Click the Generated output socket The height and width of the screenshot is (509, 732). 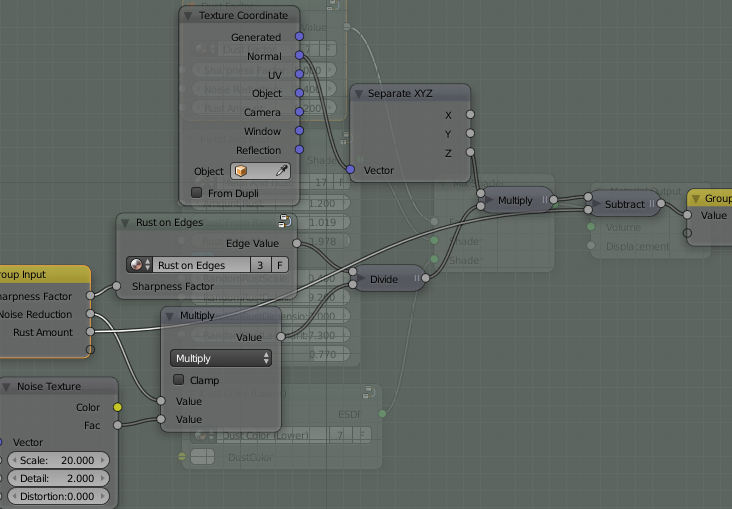pyautogui.click(x=299, y=36)
